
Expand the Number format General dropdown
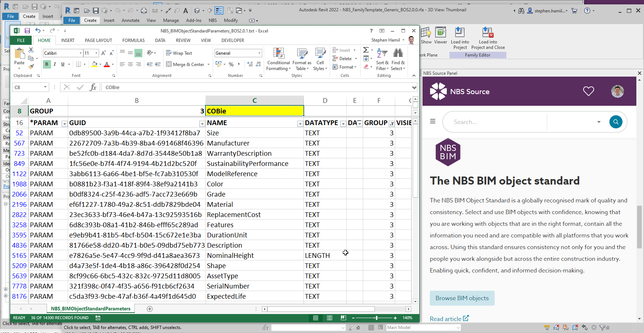(x=259, y=53)
